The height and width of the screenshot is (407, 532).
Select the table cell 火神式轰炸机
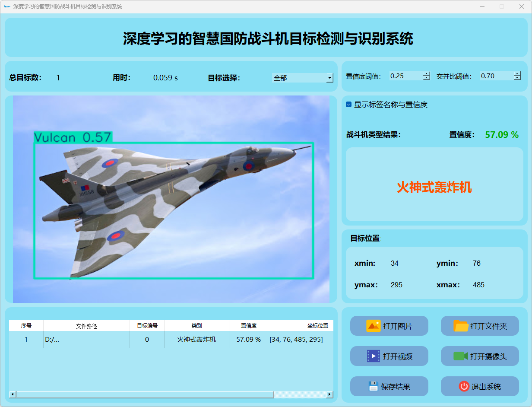(197, 340)
